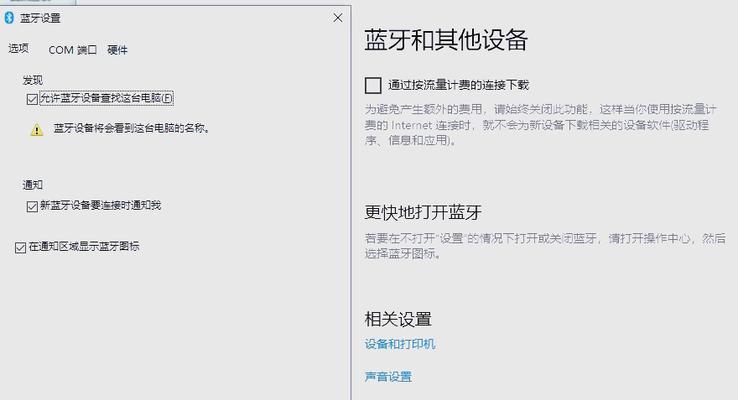Viewport: 738px width, 400px height.
Task: Click the 相关设置 heading
Action: [398, 319]
